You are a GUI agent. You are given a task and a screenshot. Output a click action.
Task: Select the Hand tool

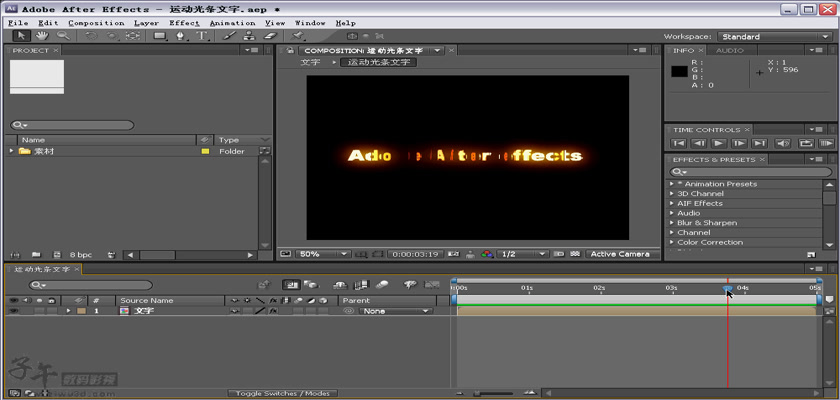click(x=42, y=36)
